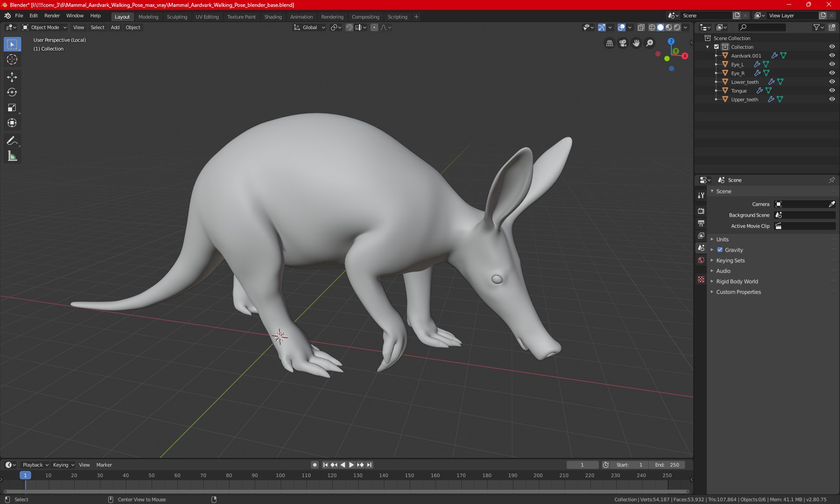
Task: Hide Aardvark.001 with its eye icon
Action: pyautogui.click(x=832, y=56)
